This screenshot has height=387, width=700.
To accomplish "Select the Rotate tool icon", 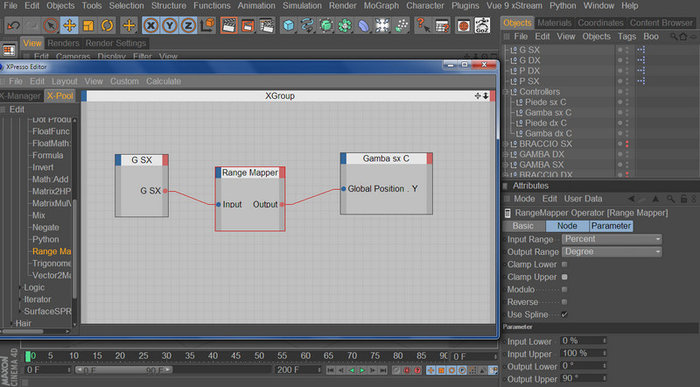I will click(107, 25).
